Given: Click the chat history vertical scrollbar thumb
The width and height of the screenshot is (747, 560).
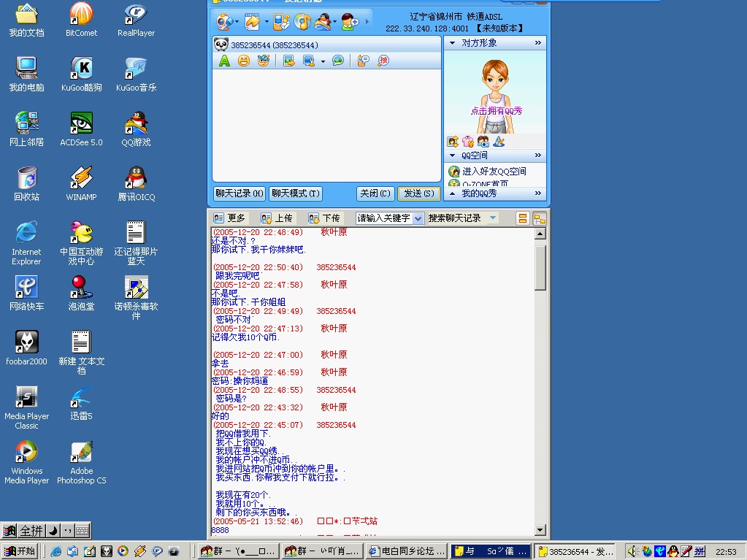Looking at the screenshot, I should pos(540,267).
